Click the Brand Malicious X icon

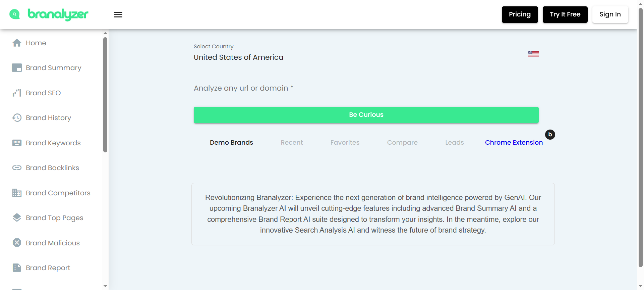click(17, 243)
